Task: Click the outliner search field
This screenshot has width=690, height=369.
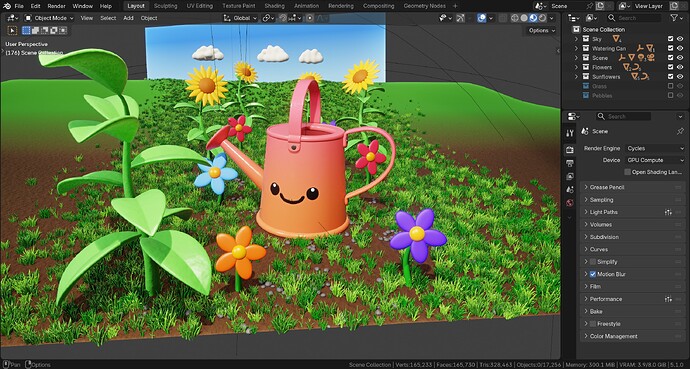Action: (633, 18)
